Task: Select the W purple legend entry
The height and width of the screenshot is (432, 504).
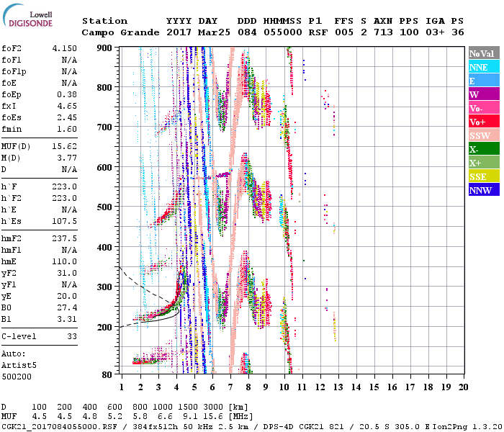Action: [483, 94]
